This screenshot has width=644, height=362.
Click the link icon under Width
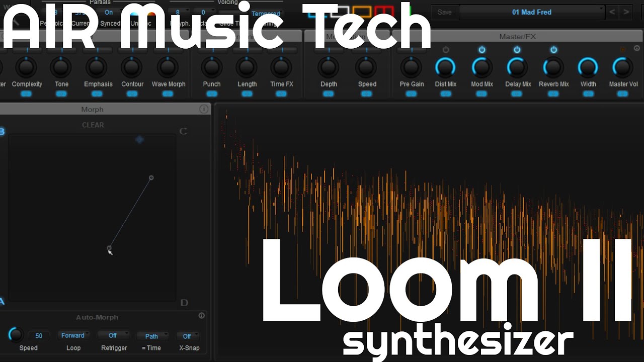pyautogui.click(x=588, y=94)
